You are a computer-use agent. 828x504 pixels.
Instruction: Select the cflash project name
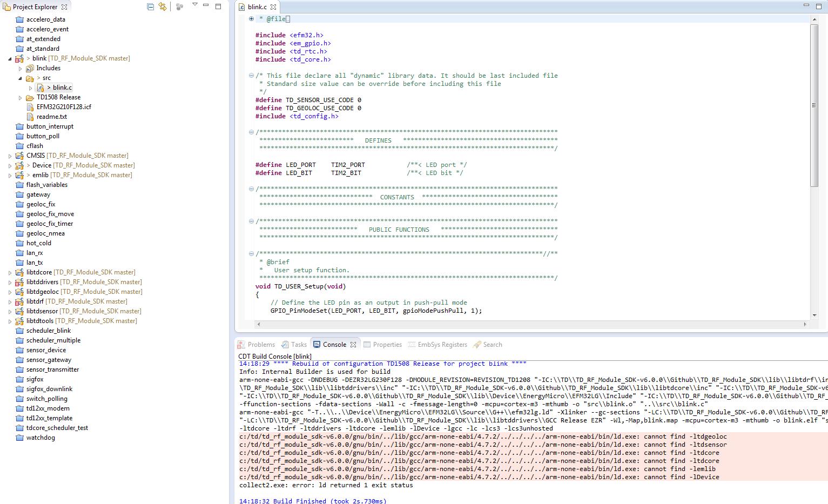click(x=35, y=146)
